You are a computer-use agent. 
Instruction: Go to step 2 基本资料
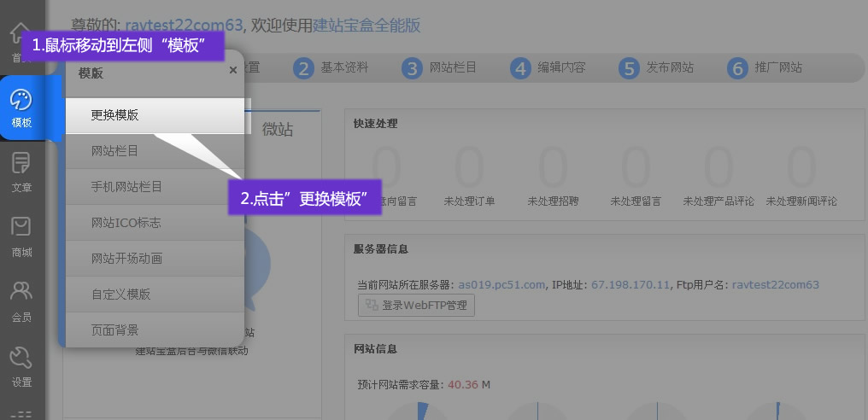pyautogui.click(x=331, y=68)
